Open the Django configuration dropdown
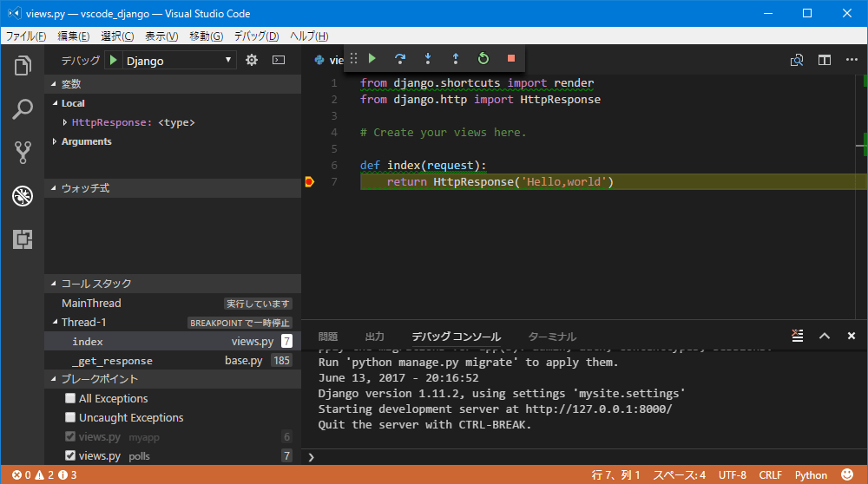The width and height of the screenshot is (868, 484). tap(178, 61)
